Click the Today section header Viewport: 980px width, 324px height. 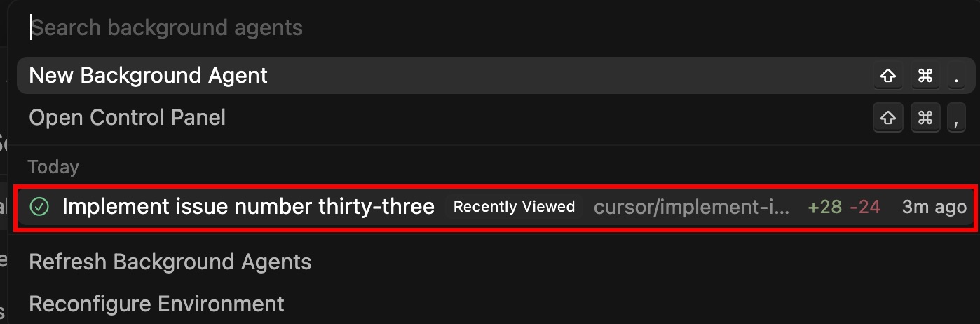(x=53, y=167)
